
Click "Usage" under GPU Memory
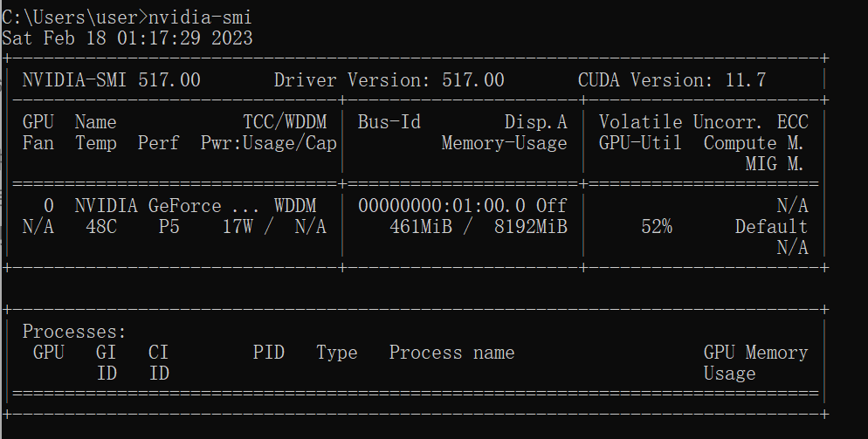[x=730, y=374]
